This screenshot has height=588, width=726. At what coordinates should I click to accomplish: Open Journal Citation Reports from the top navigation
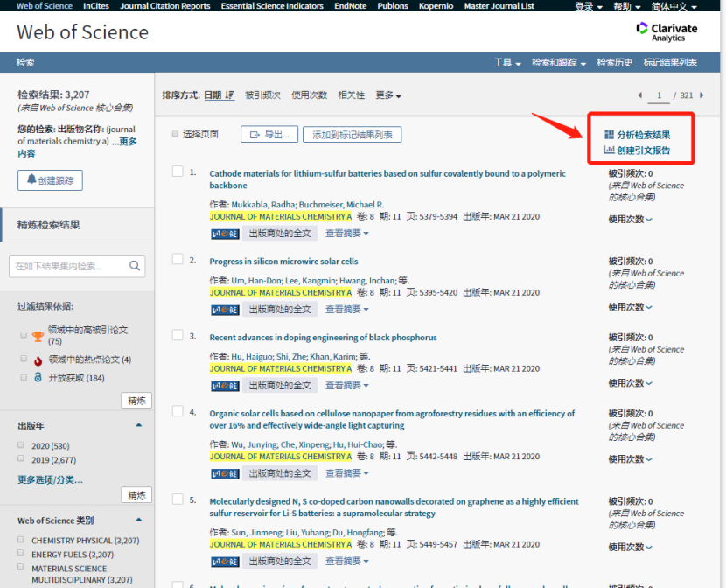click(x=164, y=5)
